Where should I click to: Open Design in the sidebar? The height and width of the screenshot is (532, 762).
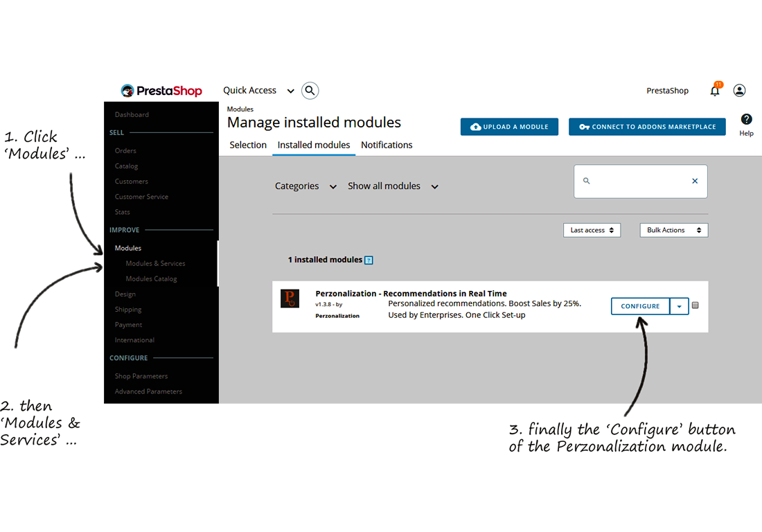click(x=125, y=294)
